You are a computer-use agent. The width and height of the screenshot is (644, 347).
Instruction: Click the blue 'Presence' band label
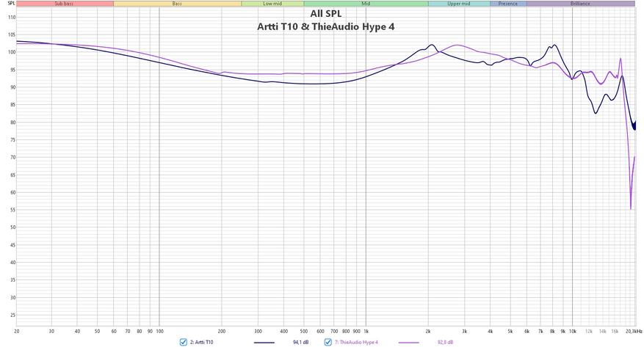508,4
